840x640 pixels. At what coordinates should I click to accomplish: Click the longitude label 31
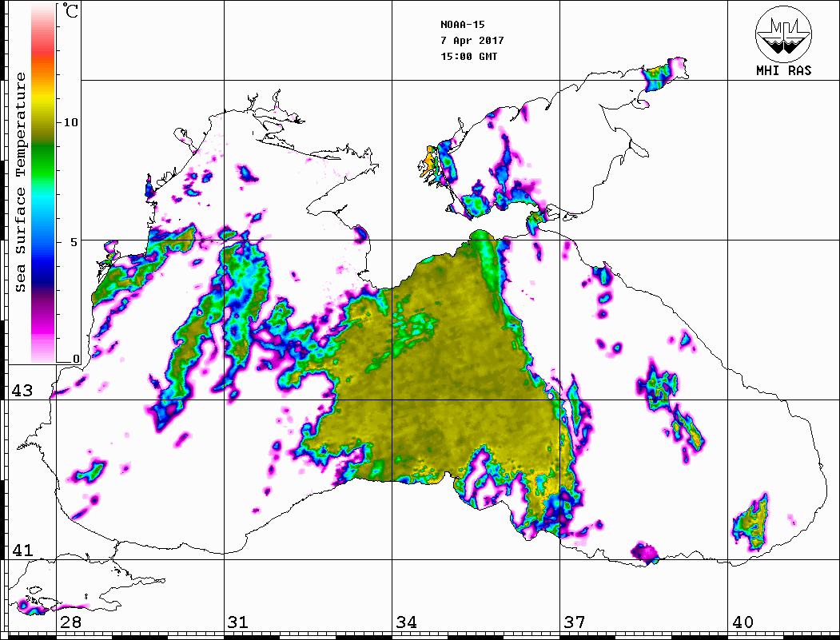point(238,622)
